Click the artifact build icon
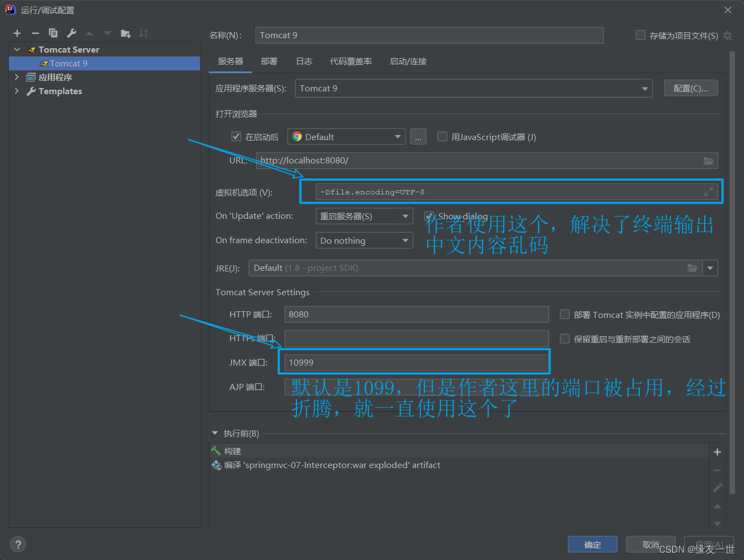This screenshot has height=560, width=744. (216, 465)
